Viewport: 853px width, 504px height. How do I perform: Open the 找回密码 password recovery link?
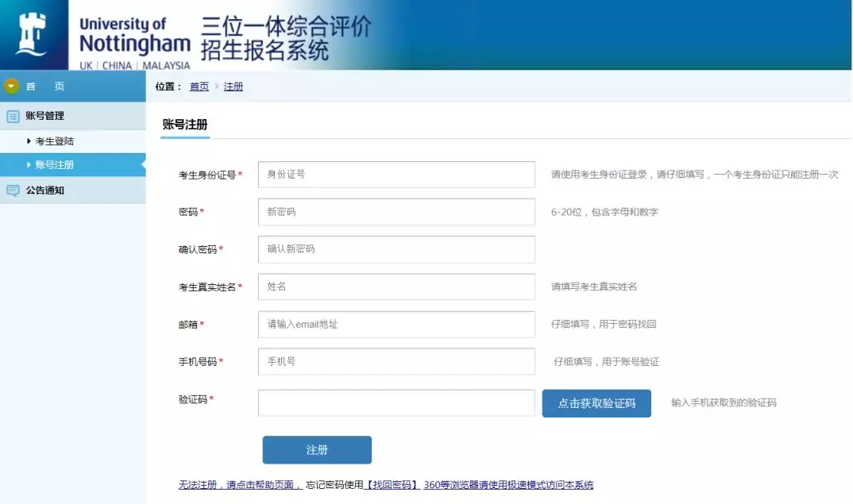coord(392,485)
